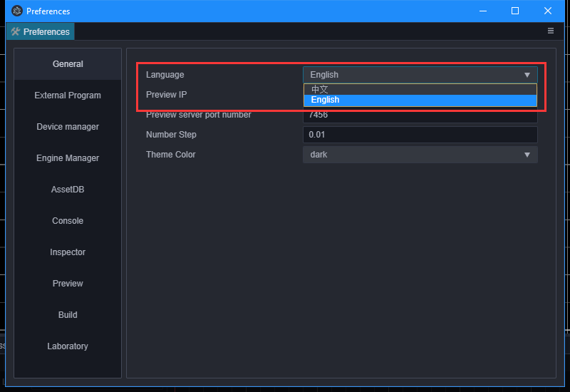Image resolution: width=570 pixels, height=392 pixels.
Task: Click the Language dropdown arrow
Action: point(527,75)
